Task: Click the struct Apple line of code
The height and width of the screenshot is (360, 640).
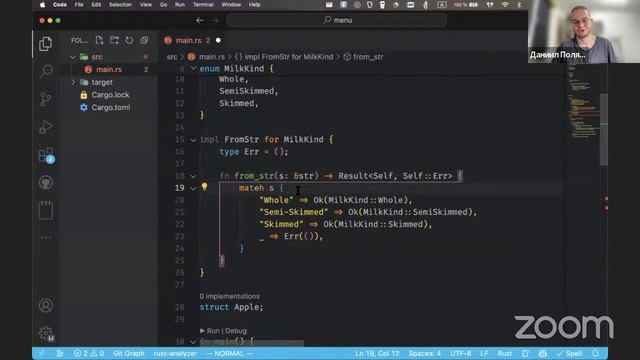Action: coord(231,307)
